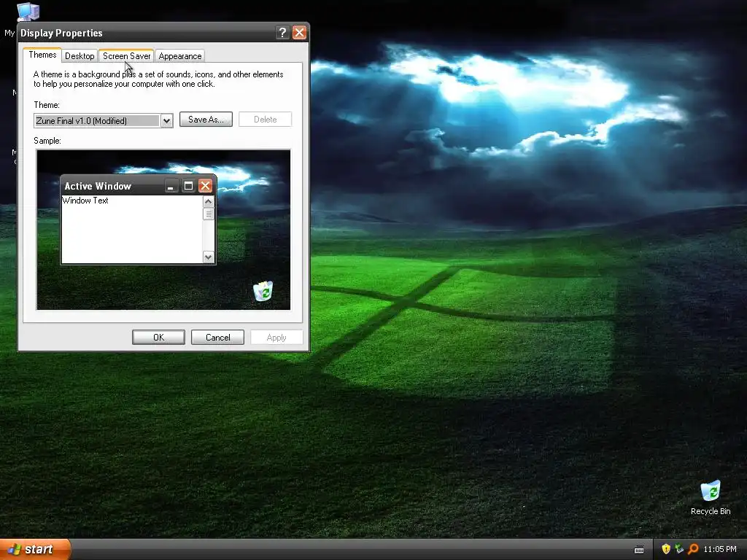
Task: Click the keyboard icon on the taskbar
Action: tap(639, 550)
